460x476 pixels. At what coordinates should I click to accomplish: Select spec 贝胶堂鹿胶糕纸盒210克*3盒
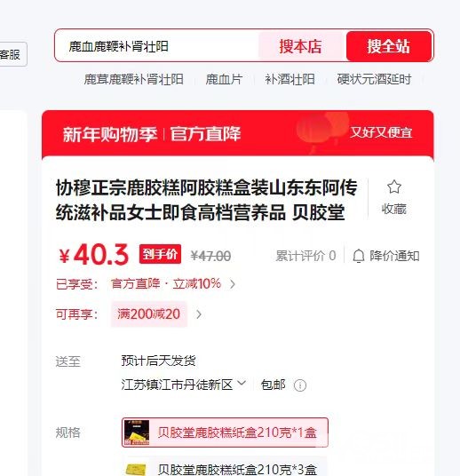point(225,467)
